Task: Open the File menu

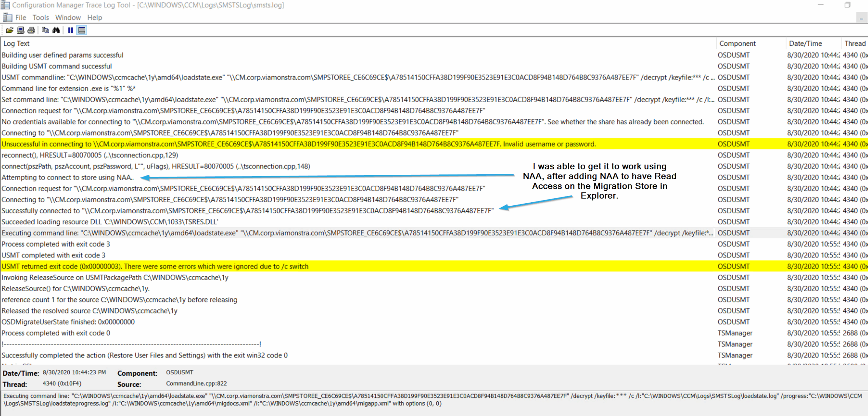Action: click(x=20, y=18)
